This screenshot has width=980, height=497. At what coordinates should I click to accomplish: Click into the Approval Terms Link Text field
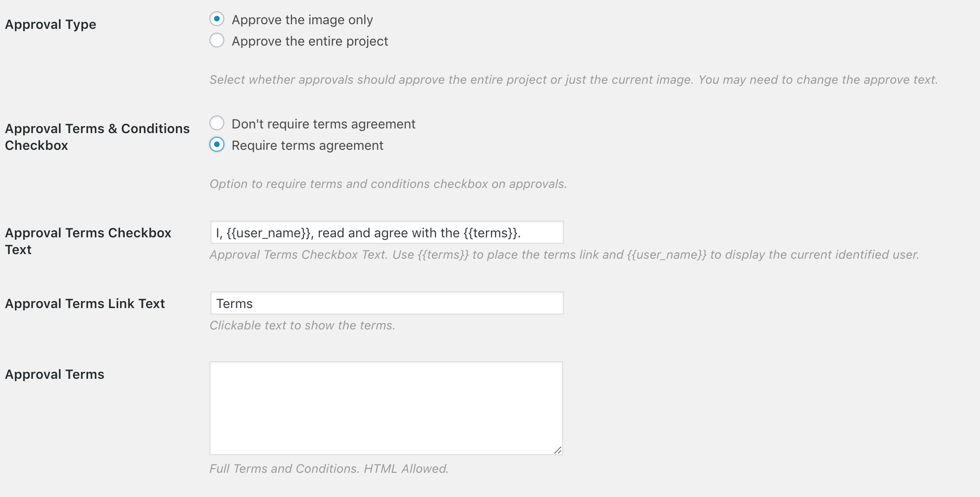[x=386, y=303]
